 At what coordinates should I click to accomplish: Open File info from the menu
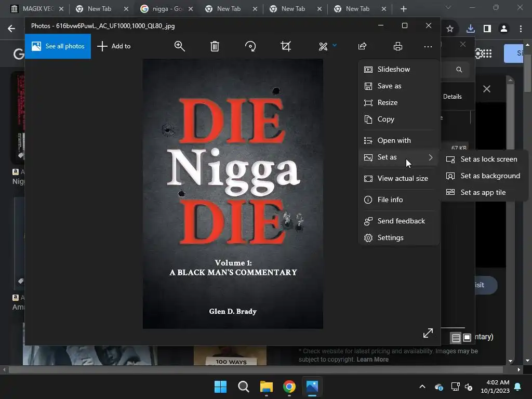(x=399, y=200)
